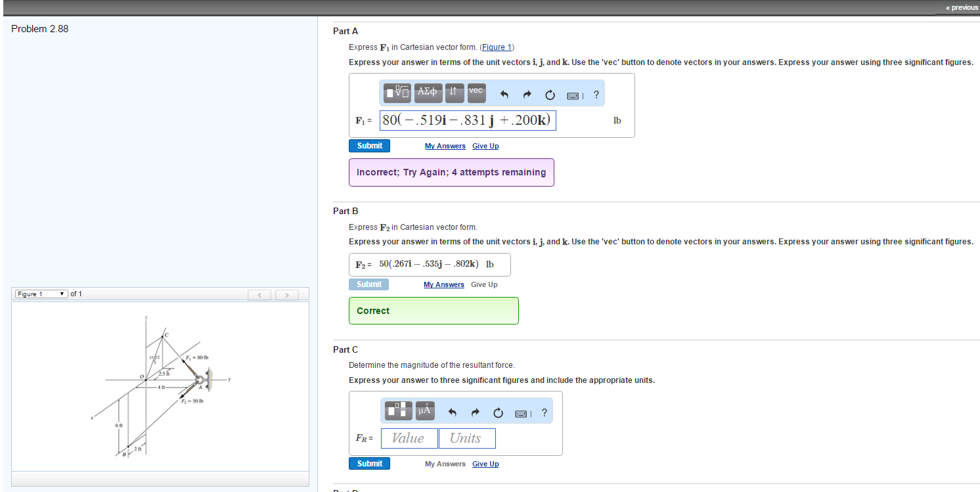Screen dimensions: 980x492
Task: Open the keyboard shortcuts icon in Part A
Action: (572, 95)
